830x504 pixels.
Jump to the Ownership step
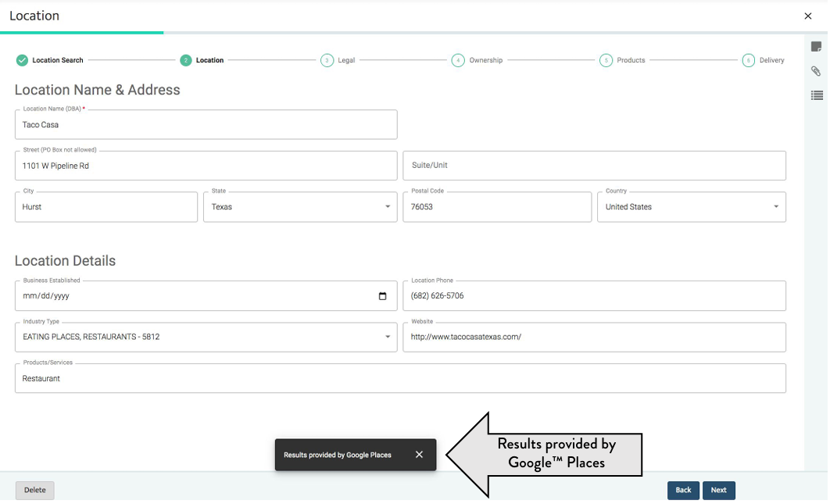[477, 60]
